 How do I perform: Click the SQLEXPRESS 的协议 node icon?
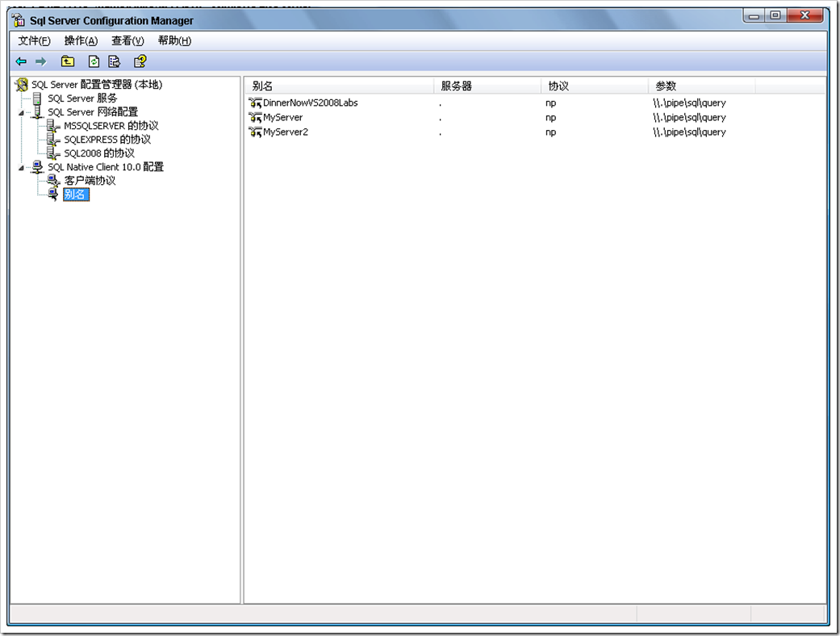pos(53,140)
